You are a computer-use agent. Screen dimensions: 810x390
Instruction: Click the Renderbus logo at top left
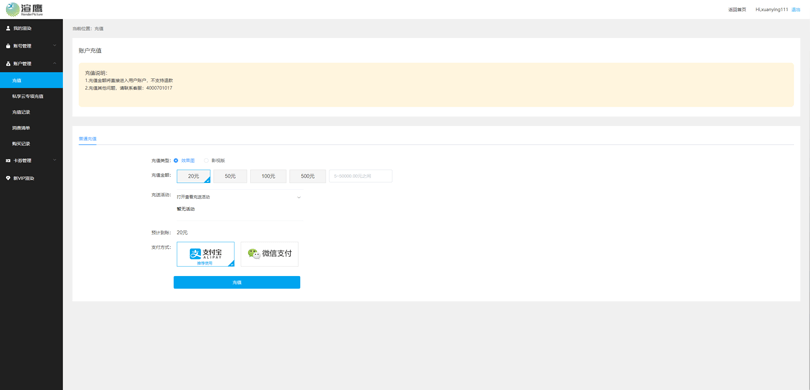24,9
